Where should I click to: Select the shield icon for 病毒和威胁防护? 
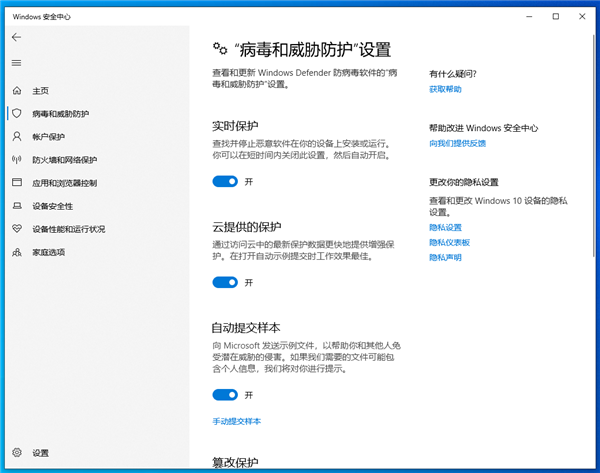point(17,113)
